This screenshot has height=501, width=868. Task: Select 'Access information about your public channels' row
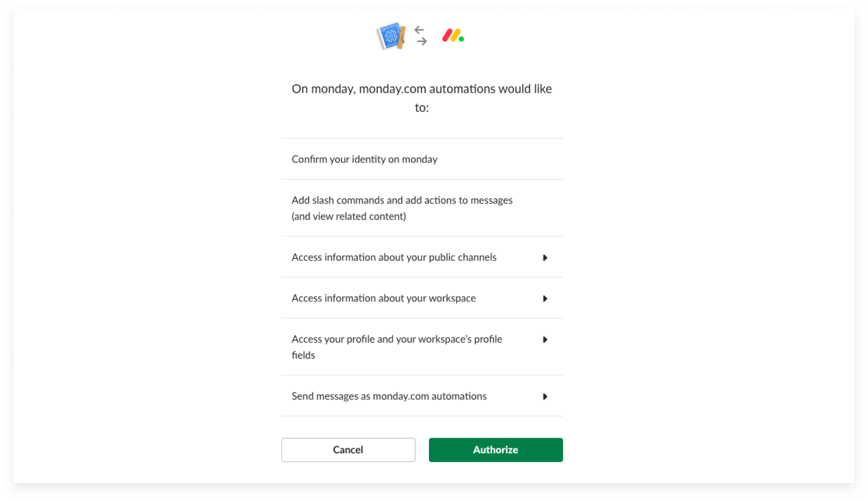pyautogui.click(x=422, y=257)
